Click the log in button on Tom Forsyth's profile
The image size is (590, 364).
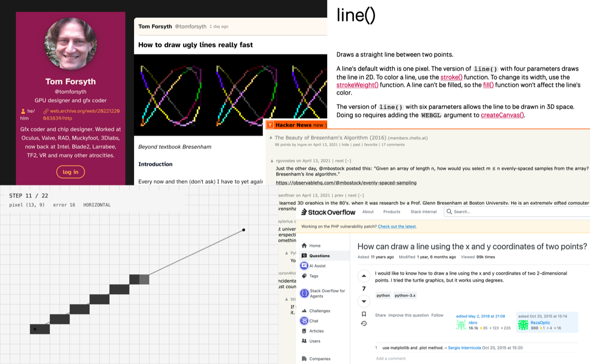click(71, 172)
